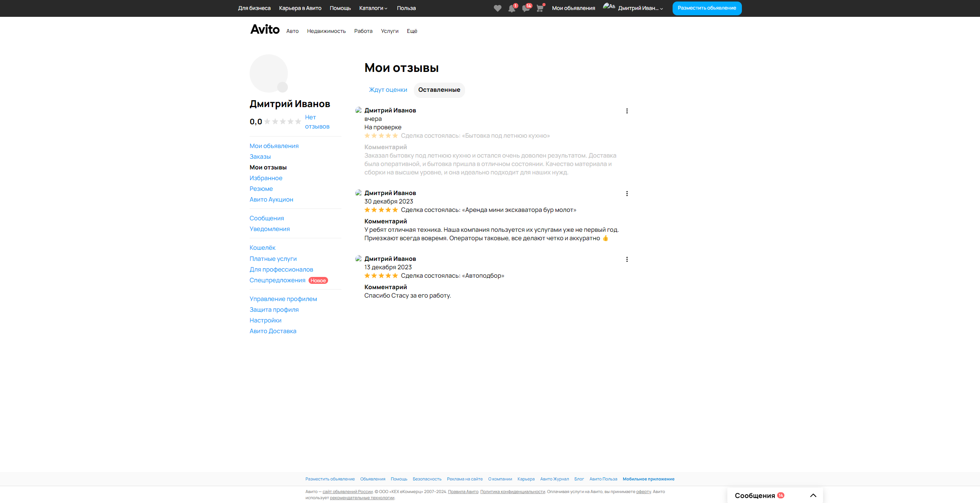980x503 pixels.
Task: Open Ещё category menu
Action: pos(412,31)
